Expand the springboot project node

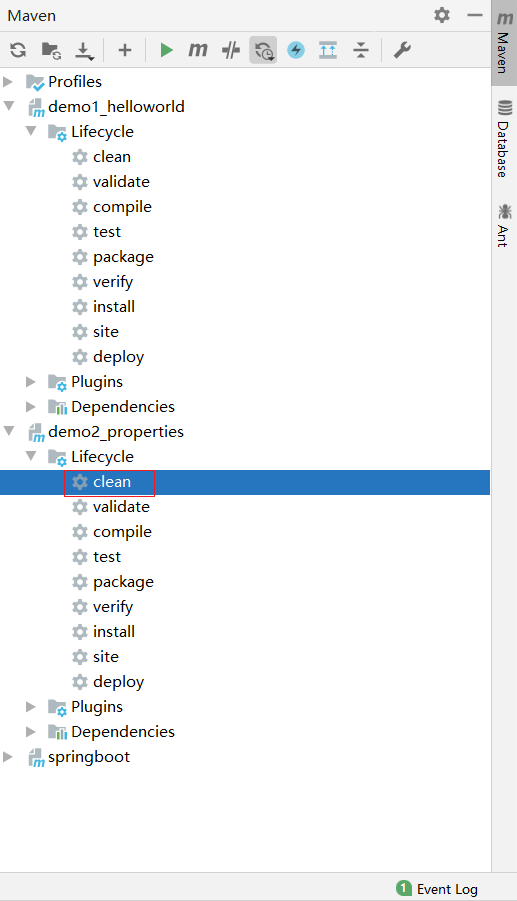8,757
